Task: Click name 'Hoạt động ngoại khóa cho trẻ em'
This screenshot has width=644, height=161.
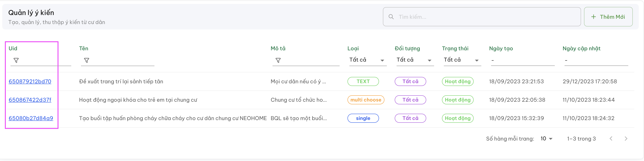Action: point(138,100)
